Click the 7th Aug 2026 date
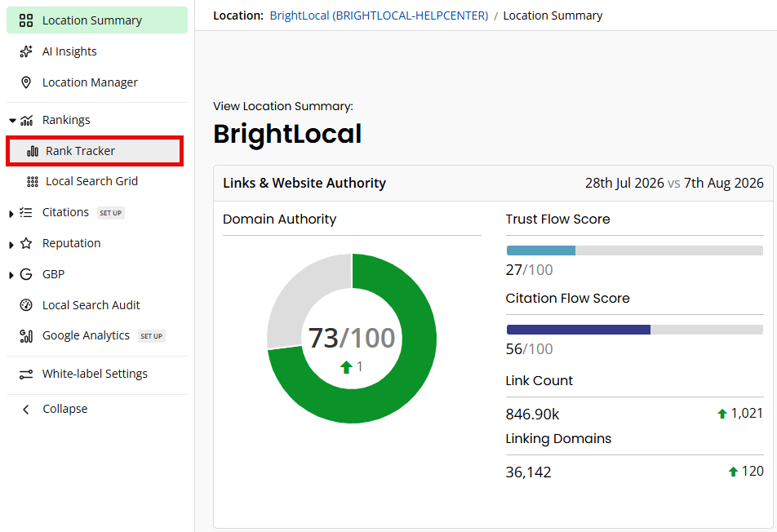The height and width of the screenshot is (532, 777). click(x=723, y=184)
